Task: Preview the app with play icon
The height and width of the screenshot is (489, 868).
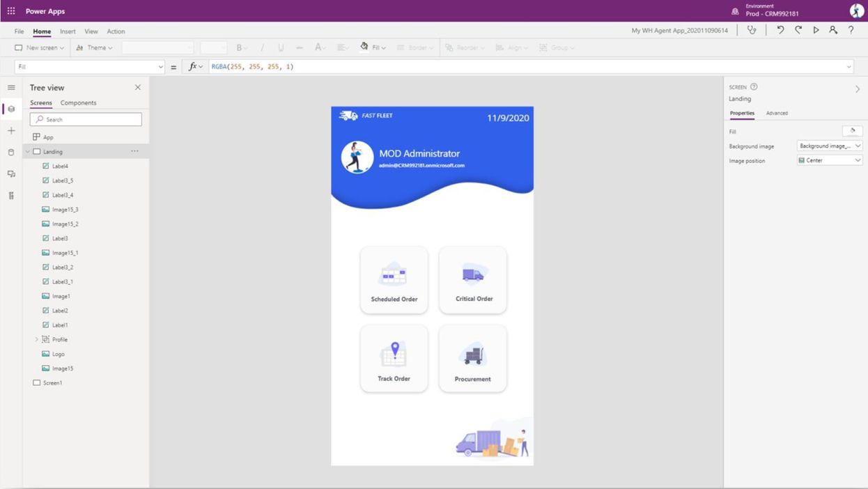Action: point(816,30)
